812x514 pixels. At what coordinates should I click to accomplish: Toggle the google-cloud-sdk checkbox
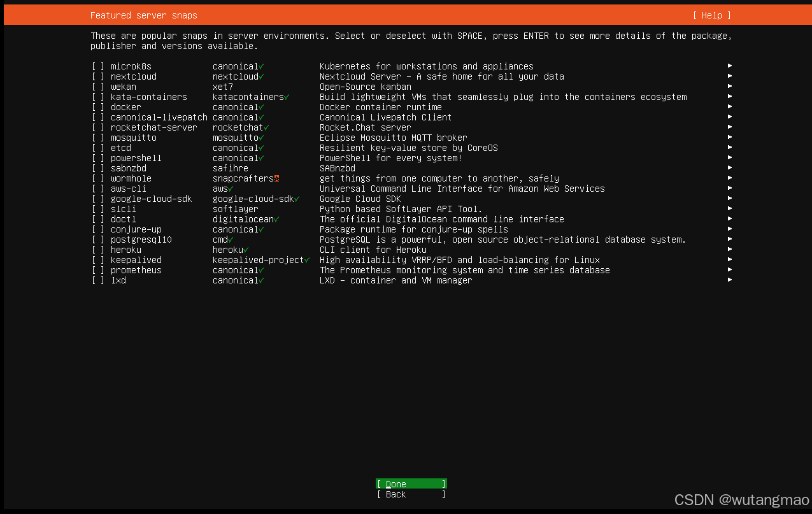pos(97,199)
